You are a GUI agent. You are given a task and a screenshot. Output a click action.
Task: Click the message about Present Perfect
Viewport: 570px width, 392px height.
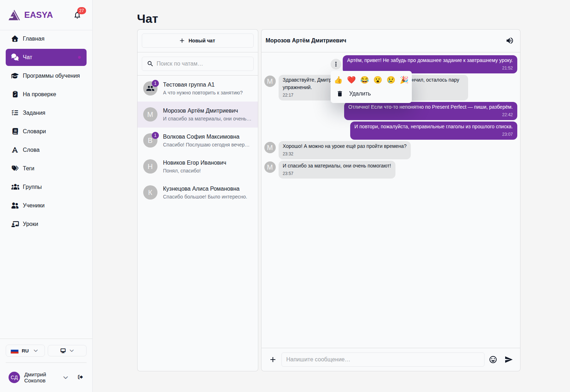point(430,111)
